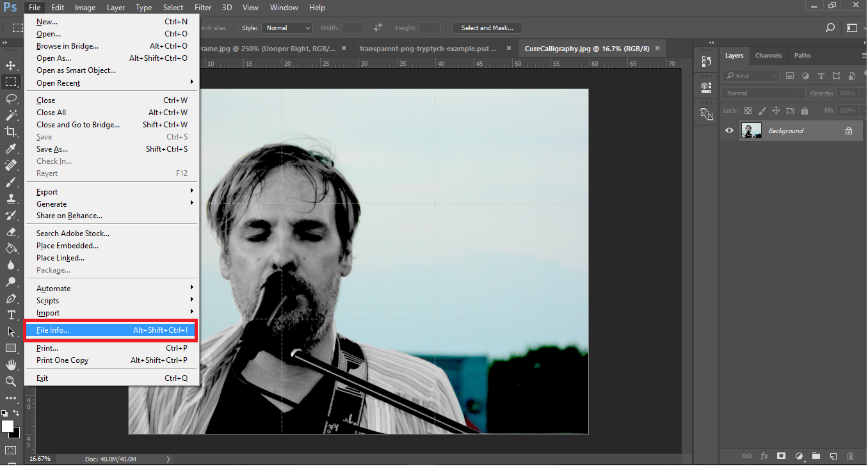Image resolution: width=868 pixels, height=471 pixels.
Task: Select the Brush tool
Action: coord(10,182)
